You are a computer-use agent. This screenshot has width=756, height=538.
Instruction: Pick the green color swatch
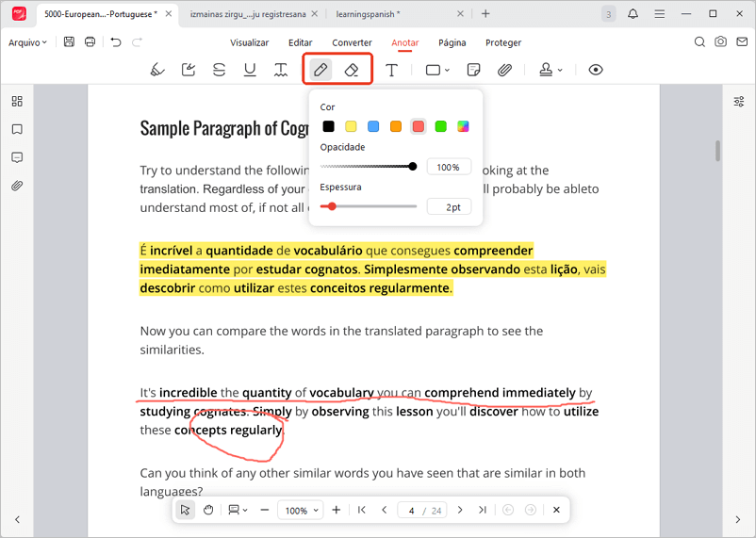pos(440,126)
